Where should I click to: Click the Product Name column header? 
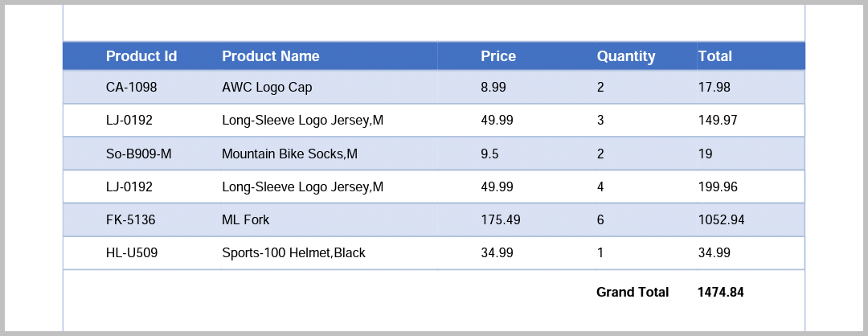pyautogui.click(x=271, y=56)
